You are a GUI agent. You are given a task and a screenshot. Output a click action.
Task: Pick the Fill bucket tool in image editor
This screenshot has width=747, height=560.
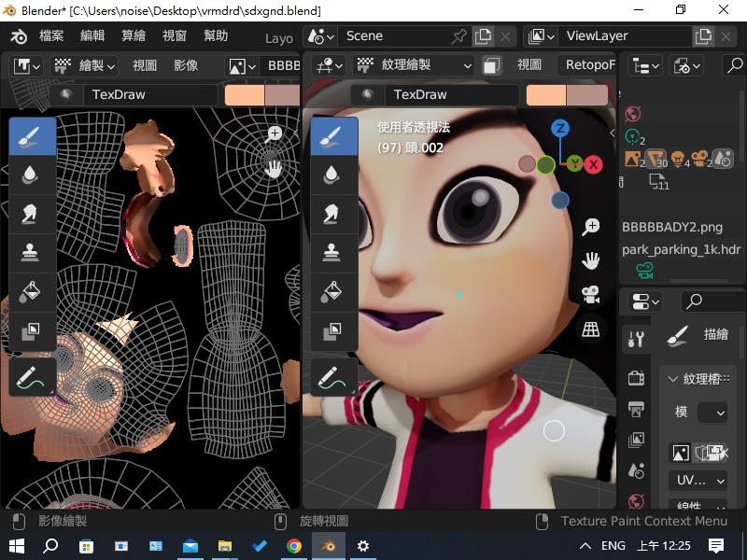(32, 290)
